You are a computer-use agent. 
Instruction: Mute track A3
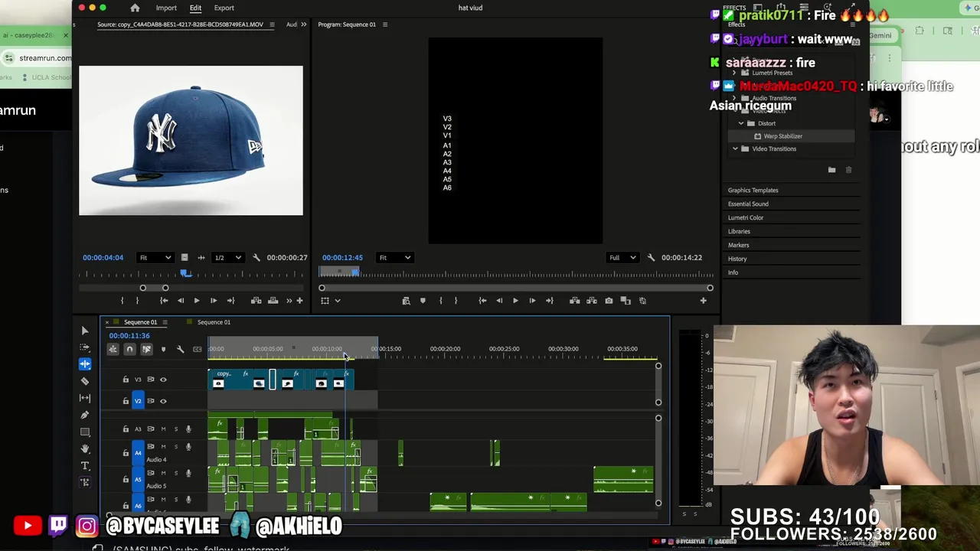(x=163, y=429)
